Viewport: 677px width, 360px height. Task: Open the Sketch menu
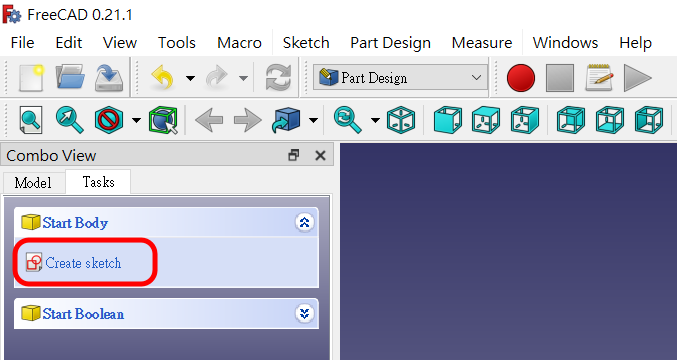pos(306,43)
